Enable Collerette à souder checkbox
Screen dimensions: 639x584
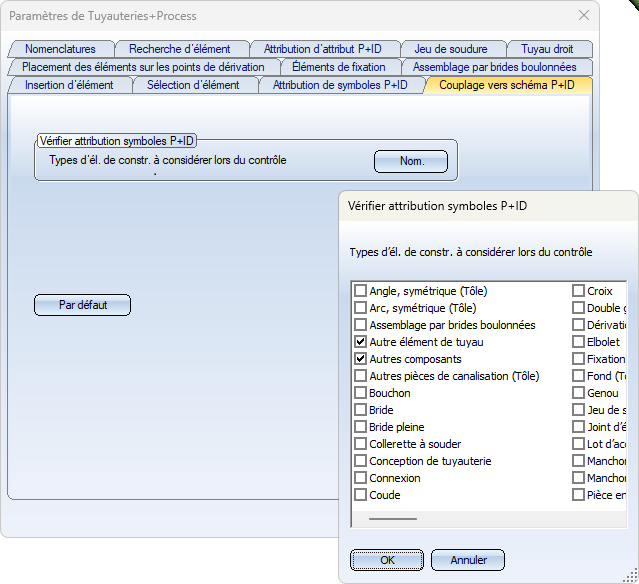click(x=360, y=443)
